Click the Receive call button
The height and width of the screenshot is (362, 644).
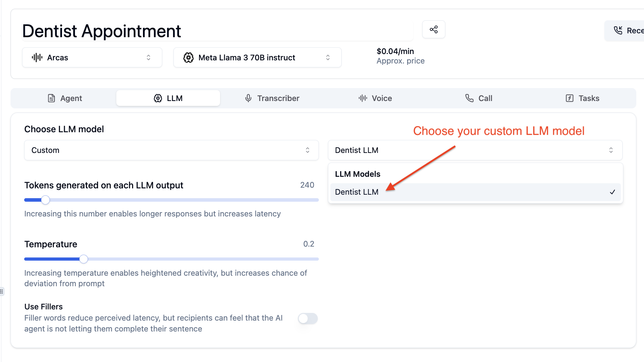pos(625,31)
